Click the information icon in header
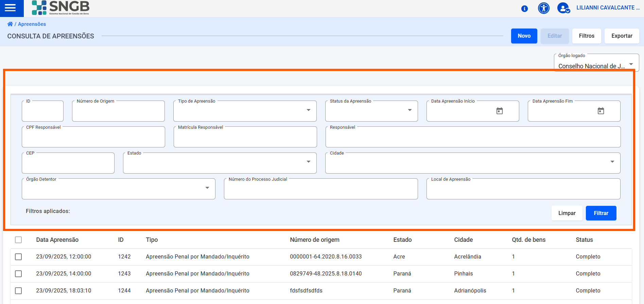 [x=524, y=8]
